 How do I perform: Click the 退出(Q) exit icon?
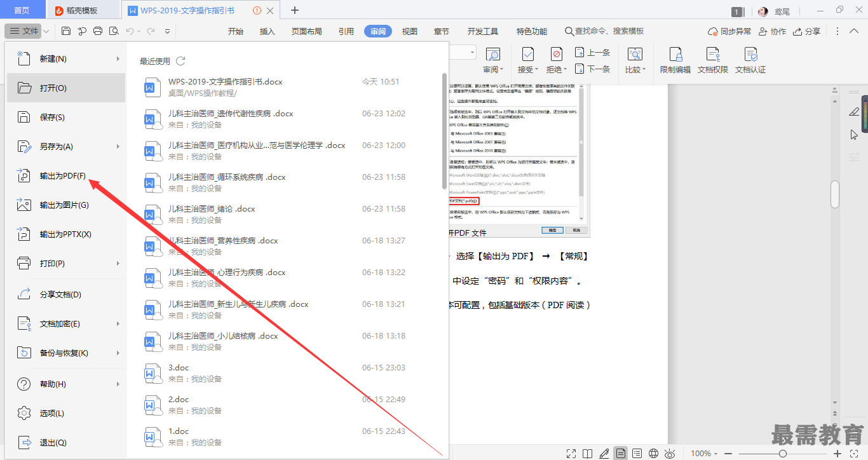point(24,442)
